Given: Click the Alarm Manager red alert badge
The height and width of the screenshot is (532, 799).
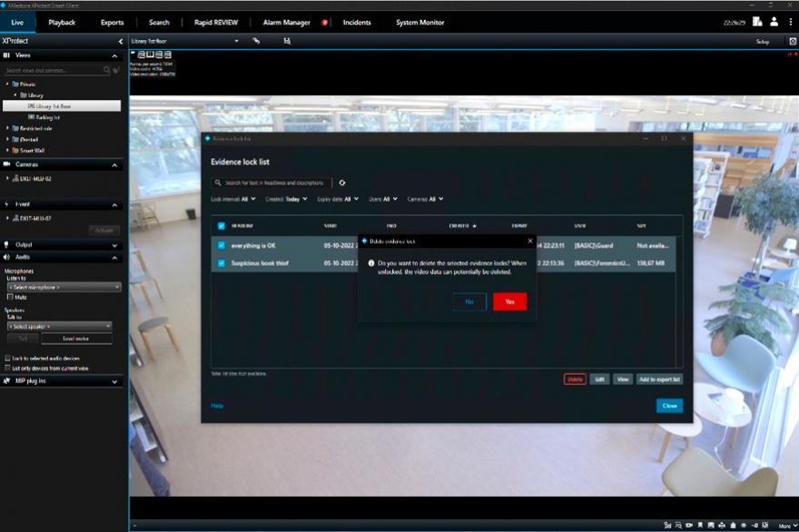Looking at the screenshot, I should point(324,23).
